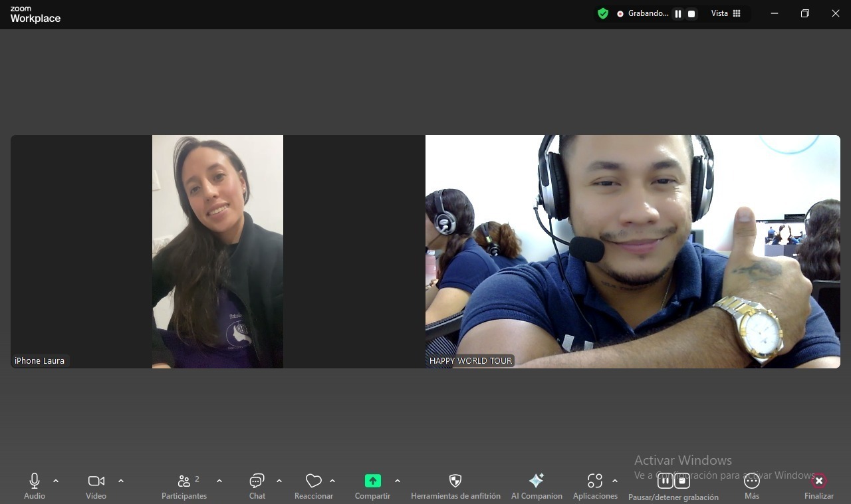Expand the Compartir options arrow
This screenshot has width=851, height=504.
(x=398, y=481)
